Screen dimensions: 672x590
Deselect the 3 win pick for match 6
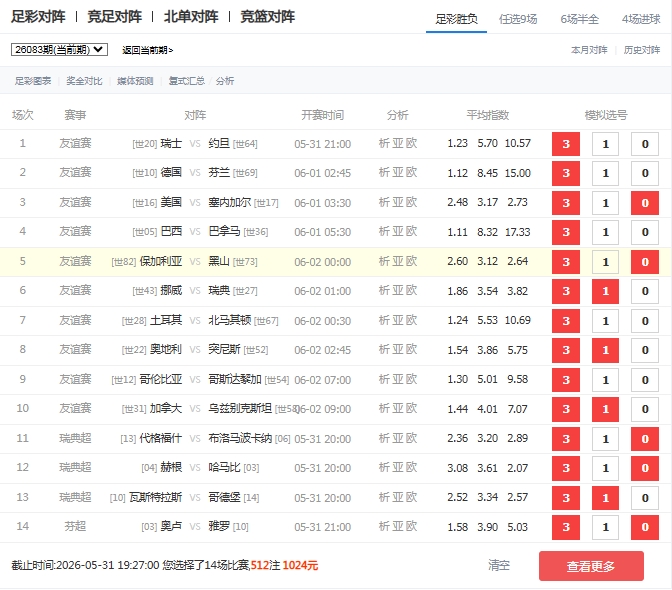click(566, 291)
